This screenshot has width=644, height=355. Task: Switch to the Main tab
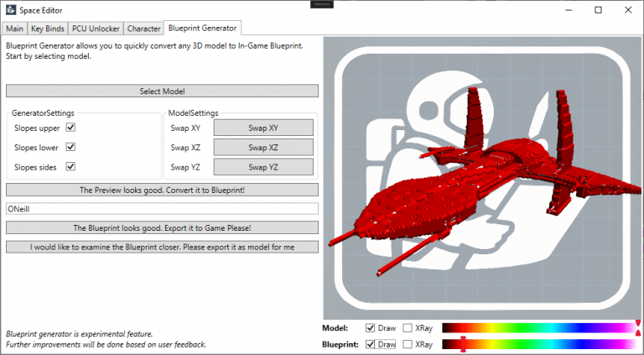(14, 29)
